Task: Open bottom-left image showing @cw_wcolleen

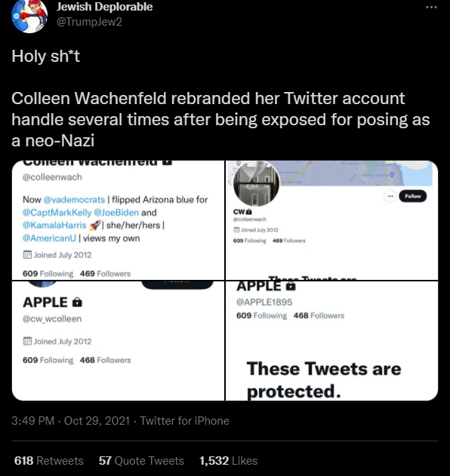Action: 118,341
